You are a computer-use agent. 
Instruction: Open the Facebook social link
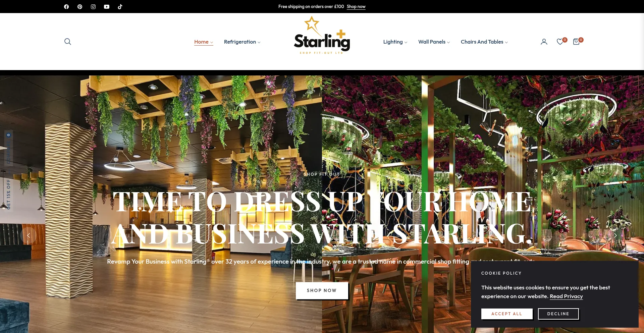66,7
